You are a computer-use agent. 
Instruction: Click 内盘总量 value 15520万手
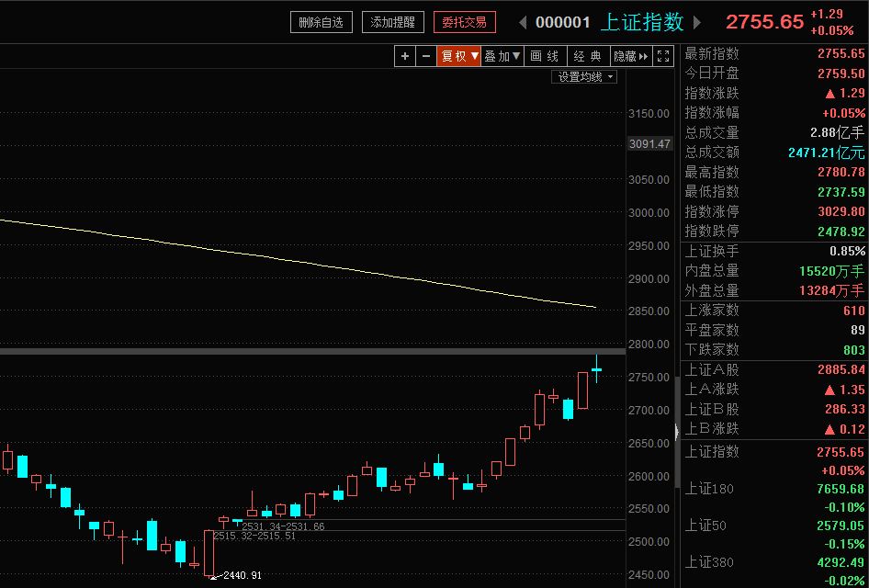(x=832, y=271)
